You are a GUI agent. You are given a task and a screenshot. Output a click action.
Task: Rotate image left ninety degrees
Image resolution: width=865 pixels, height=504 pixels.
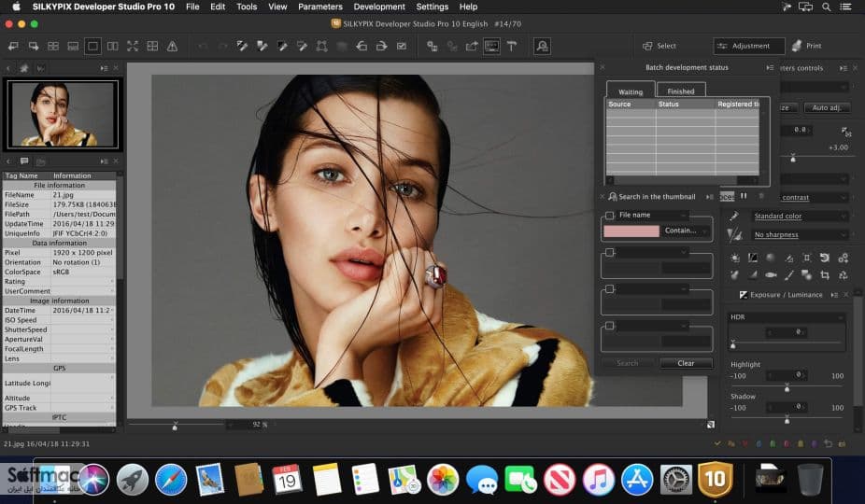point(362,47)
